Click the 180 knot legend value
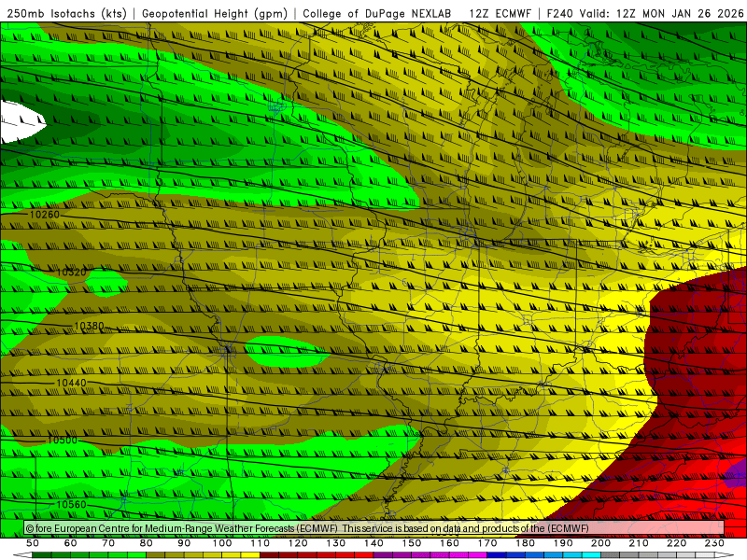Image resolution: width=747 pixels, height=560 pixels. [525, 543]
